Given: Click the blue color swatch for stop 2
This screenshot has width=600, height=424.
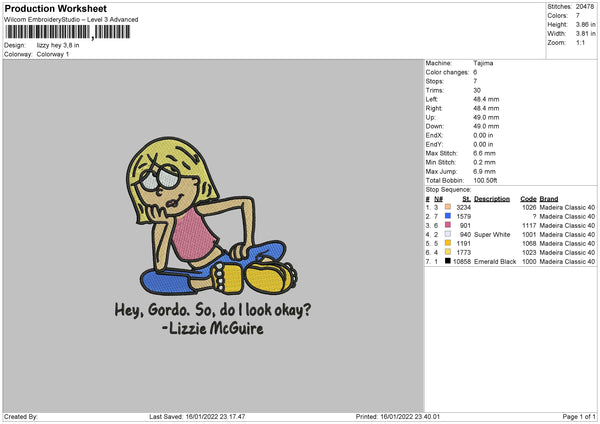Looking at the screenshot, I should 448,216.
